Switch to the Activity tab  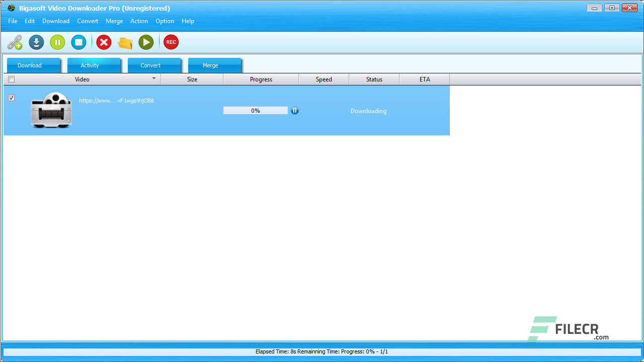[x=94, y=65]
